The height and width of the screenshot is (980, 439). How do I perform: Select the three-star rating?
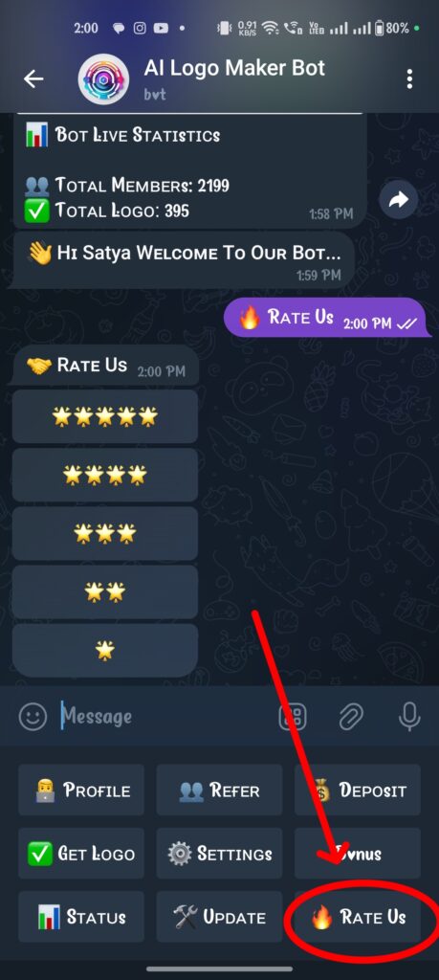pyautogui.click(x=105, y=533)
